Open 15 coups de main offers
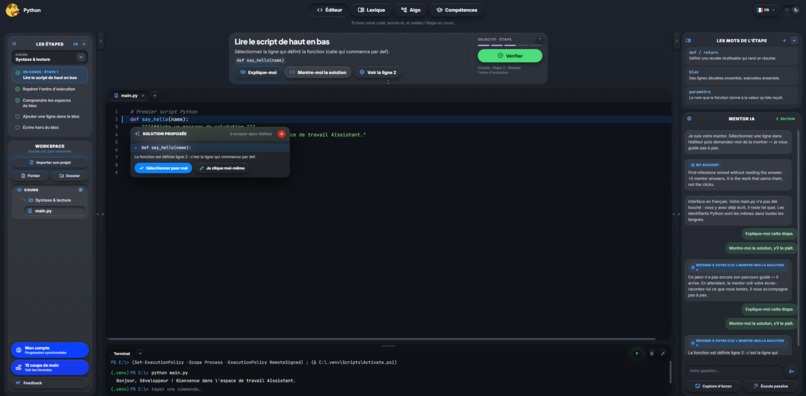 (x=49, y=367)
